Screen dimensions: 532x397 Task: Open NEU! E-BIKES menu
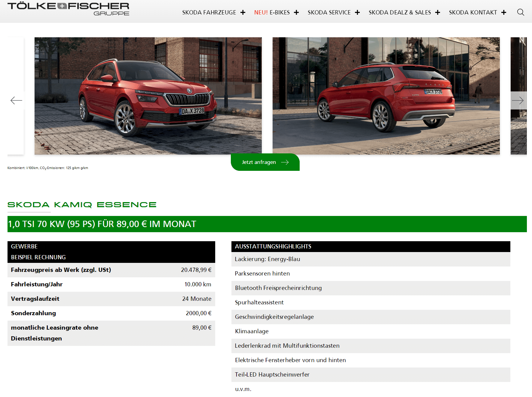point(272,12)
